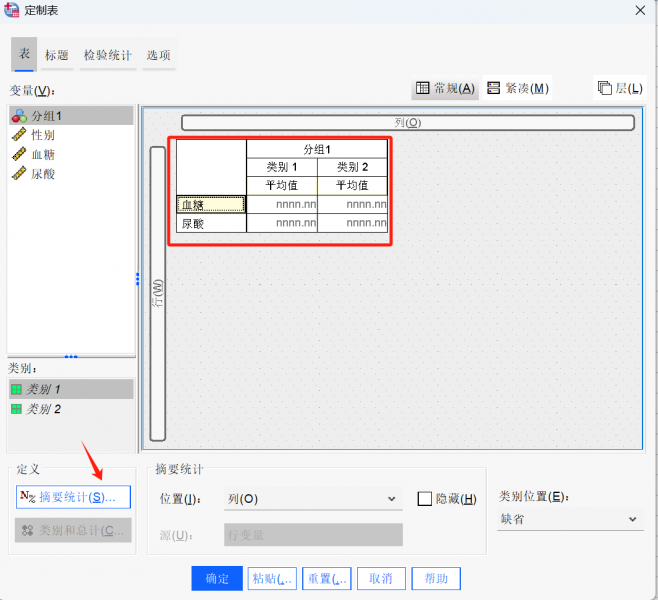Click green icon beside 类别 1 list item
The image size is (658, 600).
click(x=16, y=389)
